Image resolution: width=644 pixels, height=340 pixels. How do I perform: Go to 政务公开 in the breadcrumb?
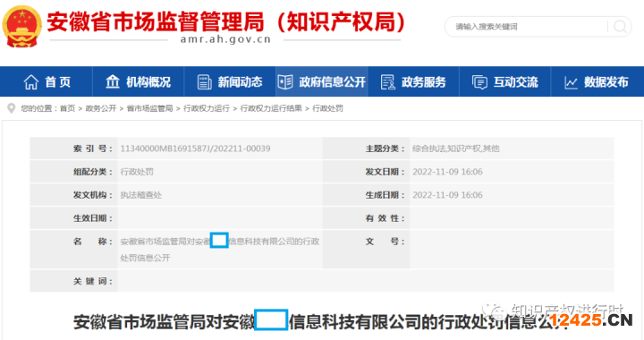100,108
